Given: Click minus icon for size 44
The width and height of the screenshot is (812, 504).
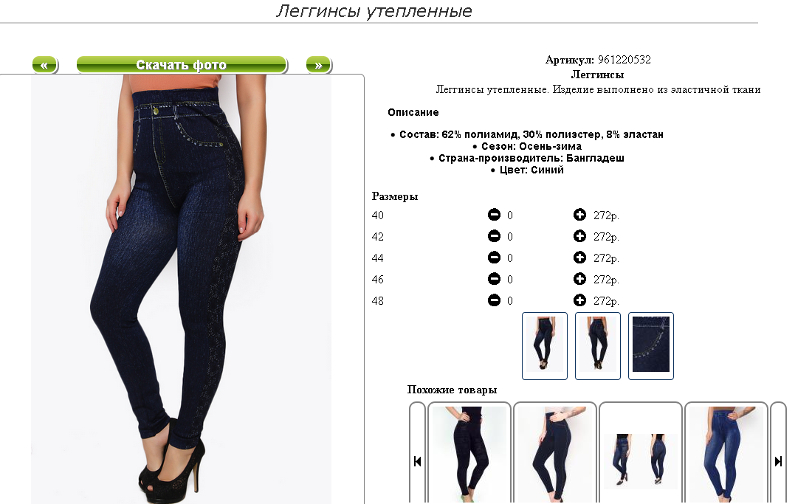Looking at the screenshot, I should click(494, 258).
